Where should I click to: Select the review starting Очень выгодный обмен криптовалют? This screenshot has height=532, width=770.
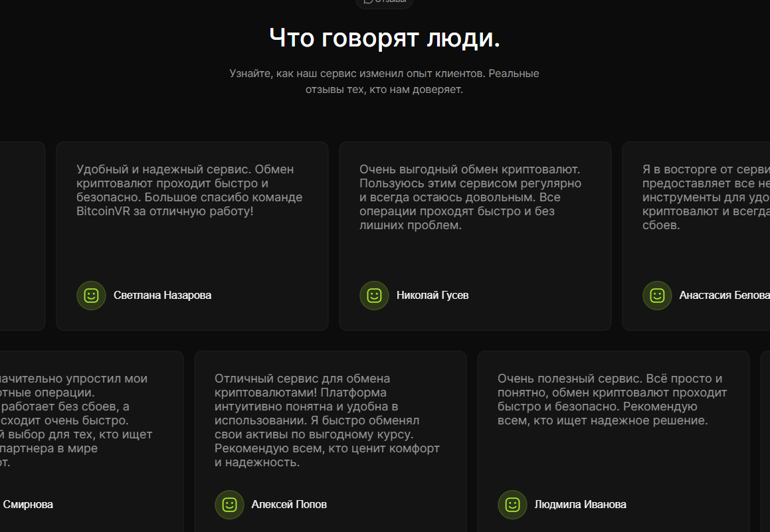(470, 197)
